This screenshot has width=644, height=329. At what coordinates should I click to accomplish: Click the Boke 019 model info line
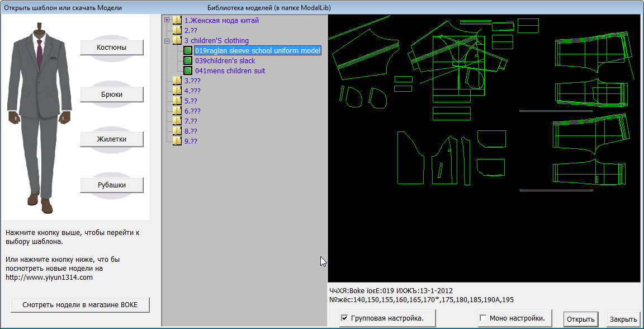coord(391,291)
